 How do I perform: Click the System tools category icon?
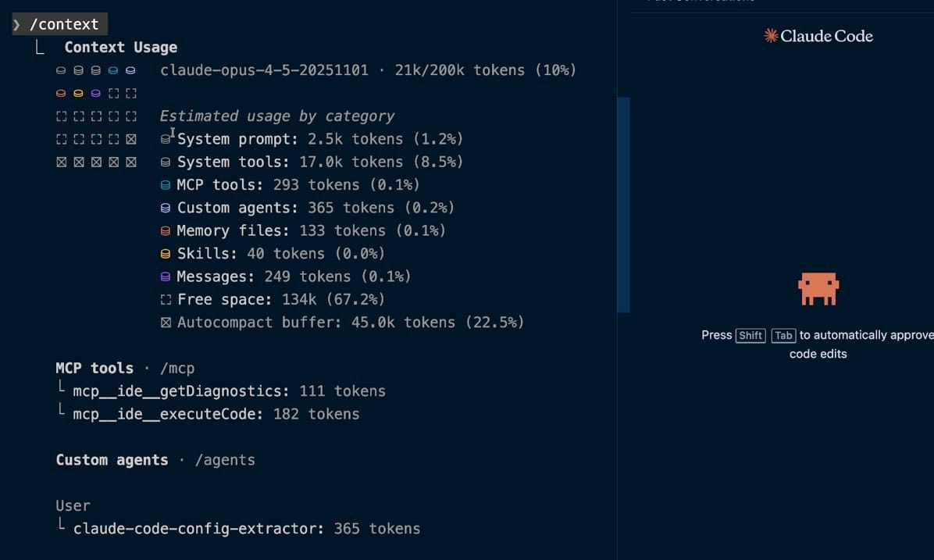(165, 162)
